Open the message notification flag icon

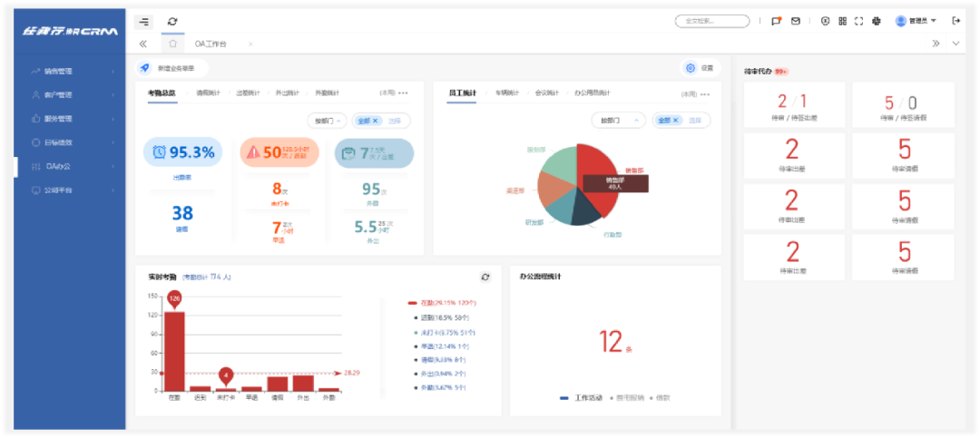pos(776,21)
